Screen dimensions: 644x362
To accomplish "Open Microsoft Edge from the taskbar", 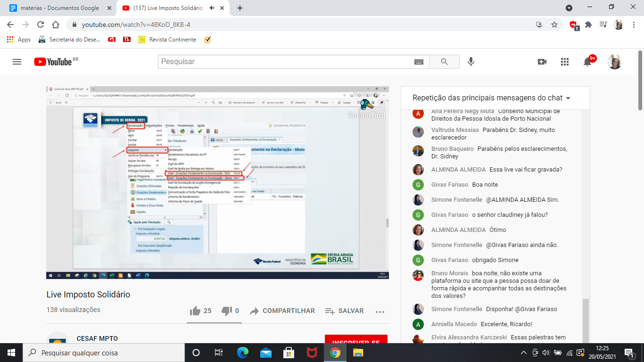I will click(243, 353).
